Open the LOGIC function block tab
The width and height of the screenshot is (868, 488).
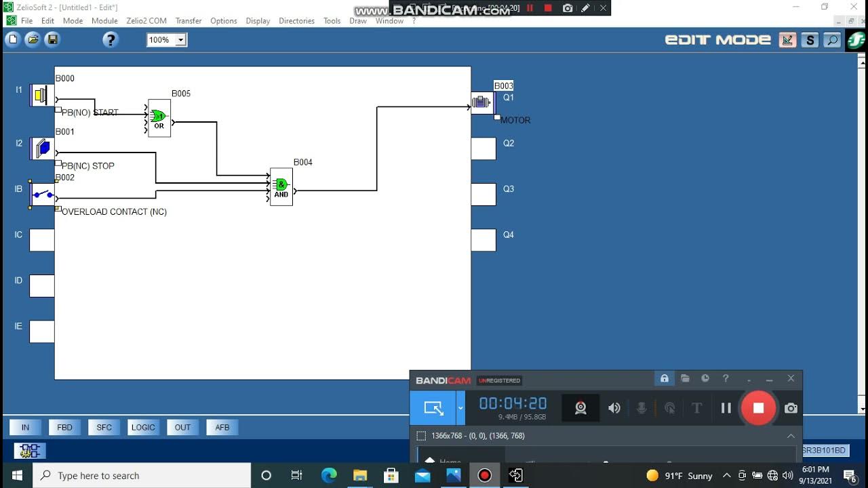click(143, 427)
